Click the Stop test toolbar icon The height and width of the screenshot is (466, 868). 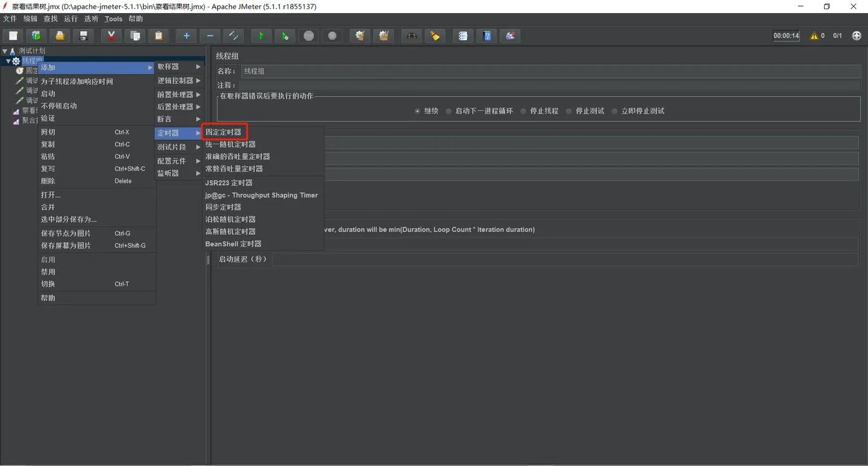tap(308, 36)
